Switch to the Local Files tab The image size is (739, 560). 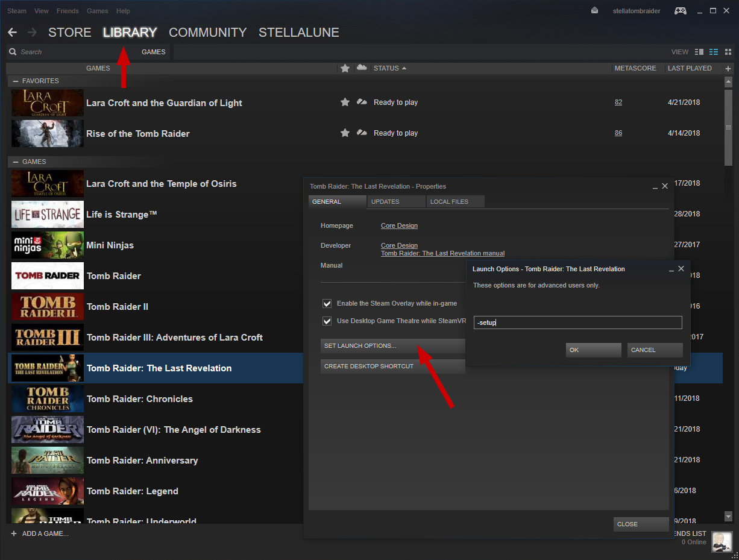[x=449, y=202]
